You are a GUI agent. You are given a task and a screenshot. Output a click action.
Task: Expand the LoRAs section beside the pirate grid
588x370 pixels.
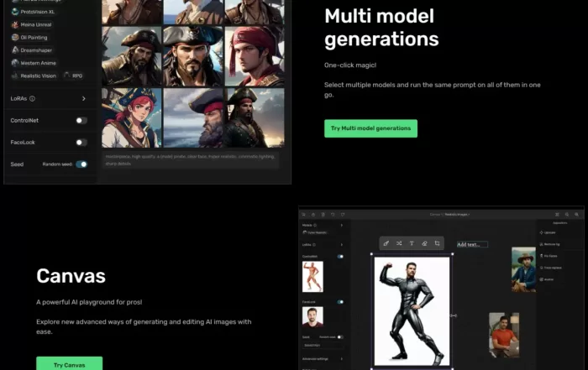pyautogui.click(x=84, y=98)
